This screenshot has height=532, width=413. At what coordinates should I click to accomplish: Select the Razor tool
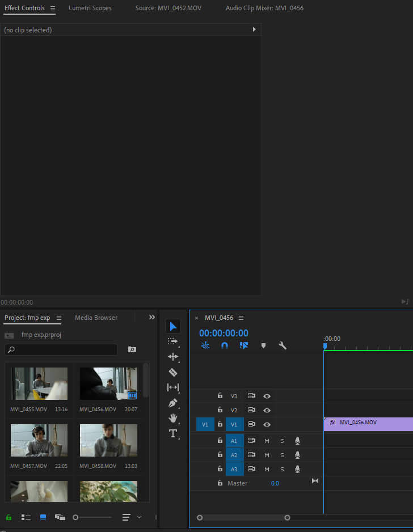pyautogui.click(x=173, y=372)
